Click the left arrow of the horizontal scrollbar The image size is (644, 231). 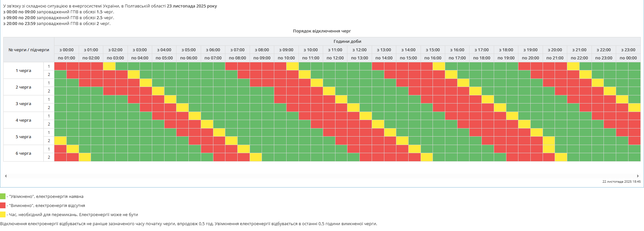point(6,176)
